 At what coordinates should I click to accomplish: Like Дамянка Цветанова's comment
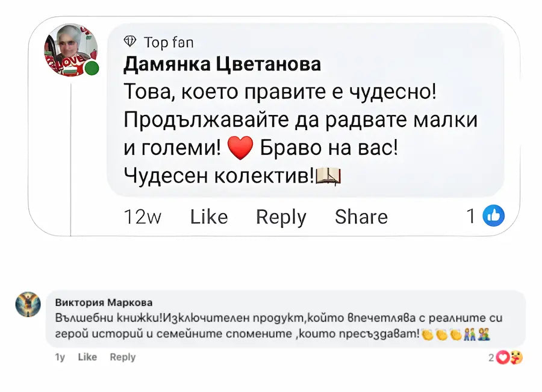point(209,217)
